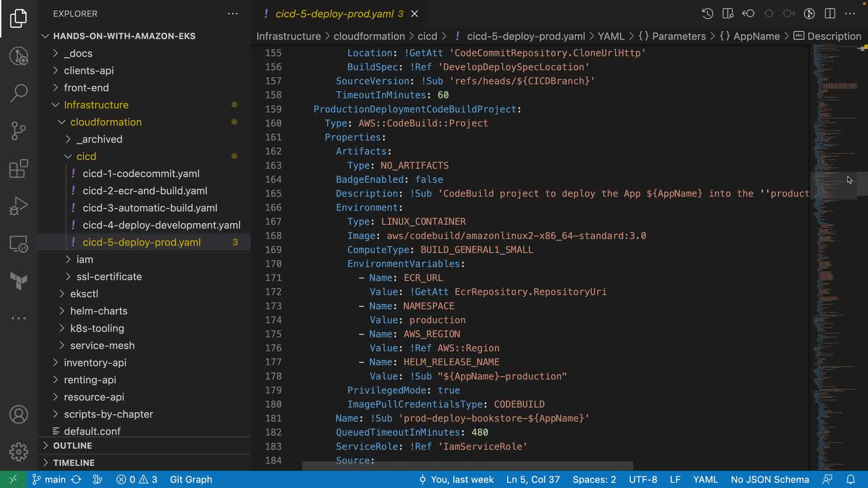Expand the iam folder
The image size is (868, 488).
coord(85,259)
